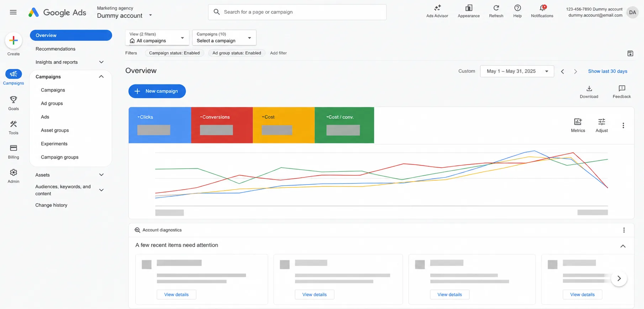
Task: Collapse the items need attention panel
Action: (x=623, y=246)
